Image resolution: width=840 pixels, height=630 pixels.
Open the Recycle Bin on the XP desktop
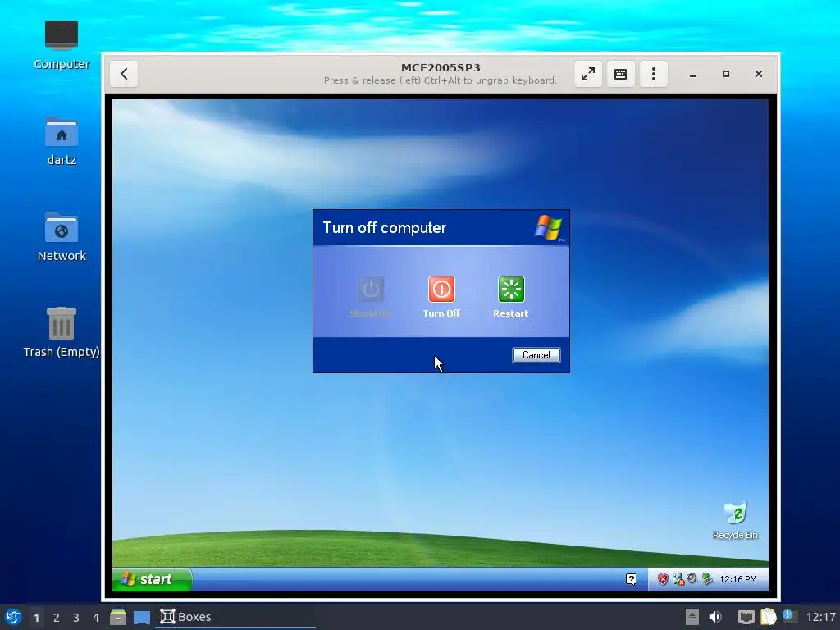pyautogui.click(x=736, y=520)
